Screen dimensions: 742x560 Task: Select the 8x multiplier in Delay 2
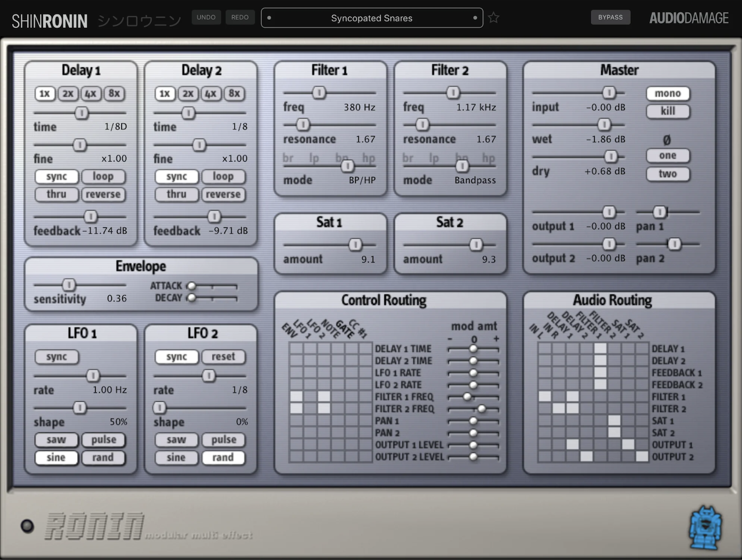[x=234, y=93]
